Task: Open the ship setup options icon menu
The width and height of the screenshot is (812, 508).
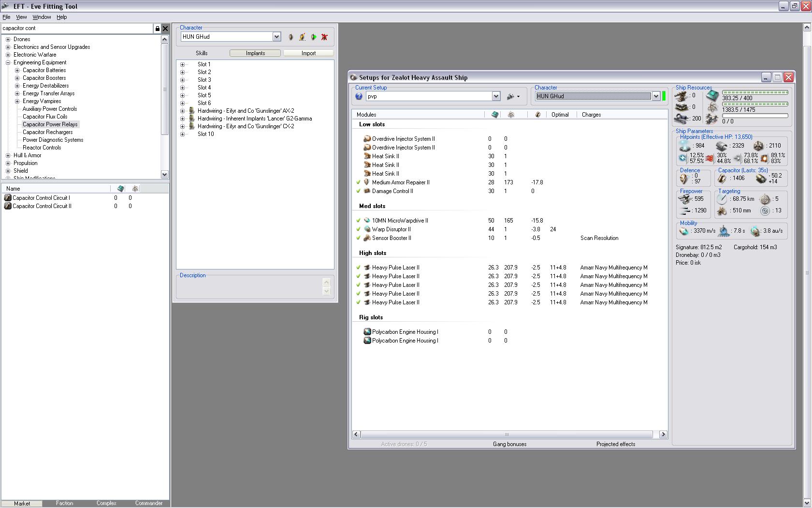Action: pyautogui.click(x=513, y=96)
